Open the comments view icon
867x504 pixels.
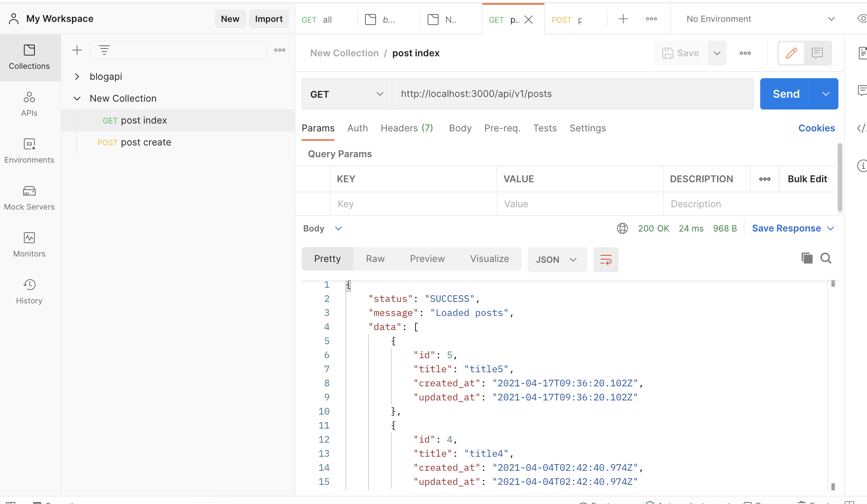(817, 53)
